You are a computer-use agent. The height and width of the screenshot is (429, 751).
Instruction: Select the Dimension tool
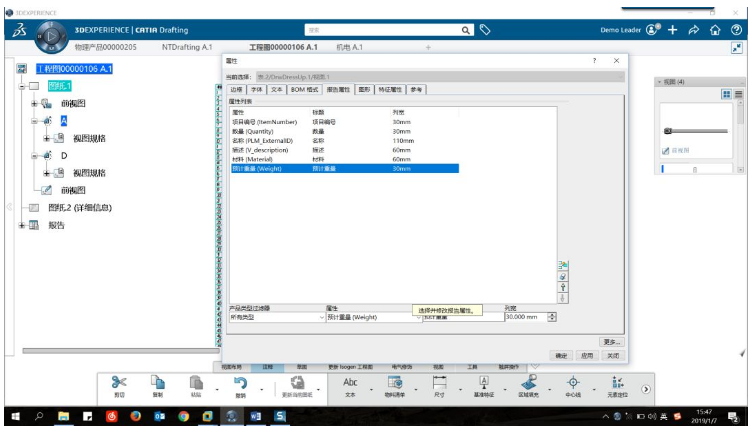439,383
